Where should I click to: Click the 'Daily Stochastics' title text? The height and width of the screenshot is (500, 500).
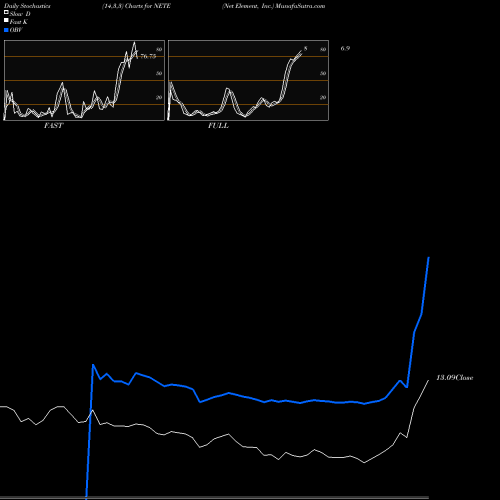[x=27, y=6]
